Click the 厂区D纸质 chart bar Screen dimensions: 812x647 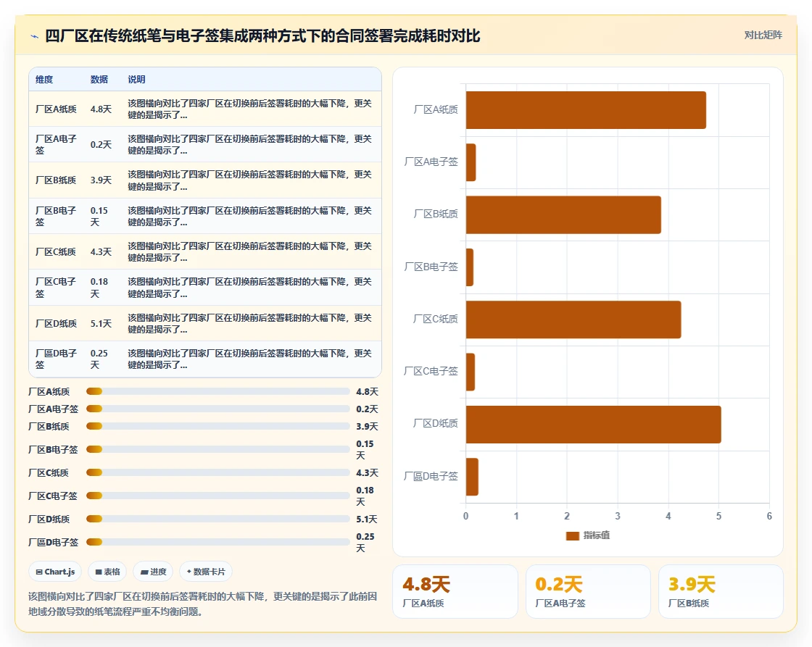pos(594,425)
